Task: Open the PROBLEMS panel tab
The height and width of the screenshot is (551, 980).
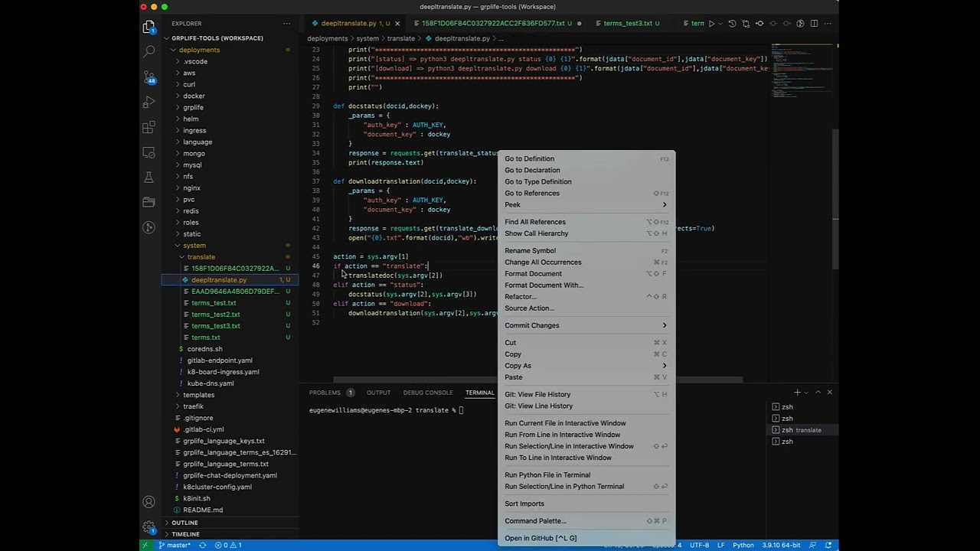Action: 332,393
